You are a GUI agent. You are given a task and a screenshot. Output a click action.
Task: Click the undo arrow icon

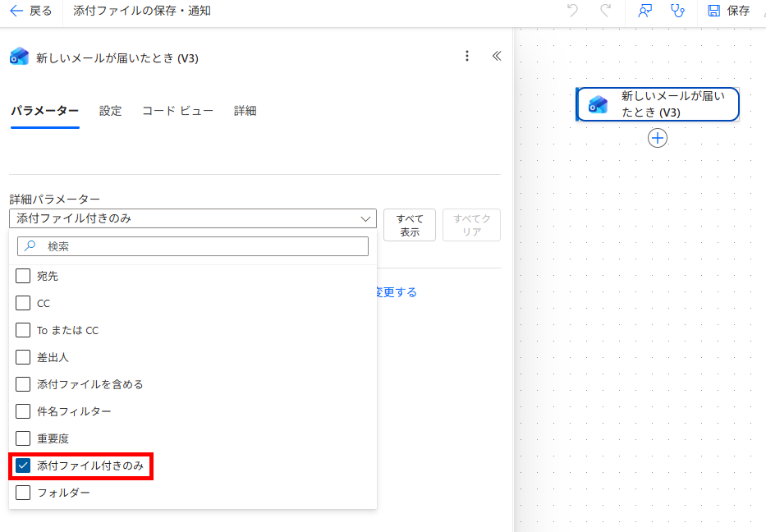click(572, 11)
